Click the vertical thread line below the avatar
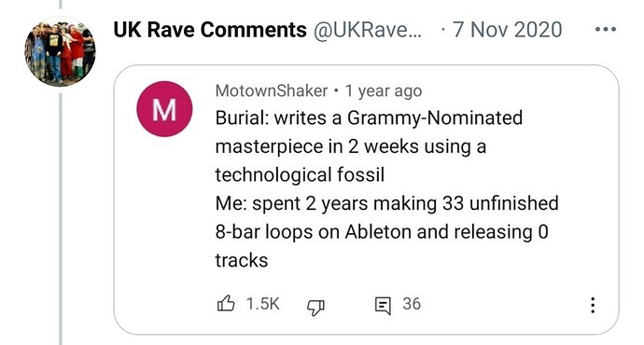Screen dimensions: 644x345 (x=61, y=218)
